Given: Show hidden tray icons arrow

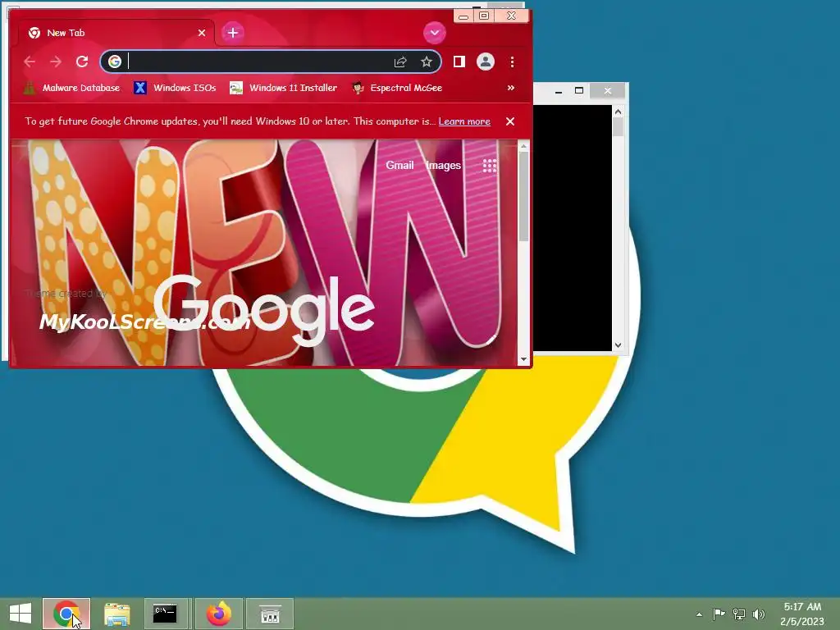Looking at the screenshot, I should [699, 614].
